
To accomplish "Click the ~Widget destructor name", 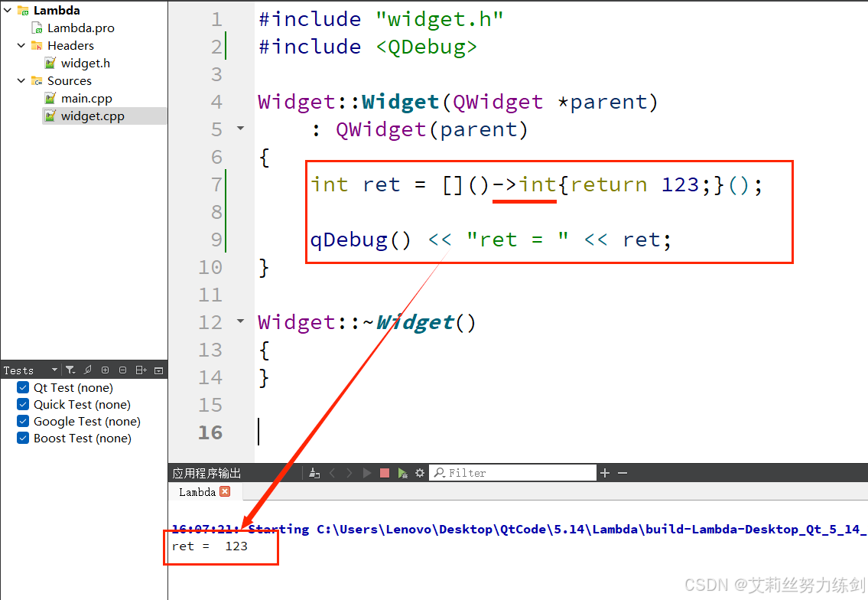I will 415,322.
